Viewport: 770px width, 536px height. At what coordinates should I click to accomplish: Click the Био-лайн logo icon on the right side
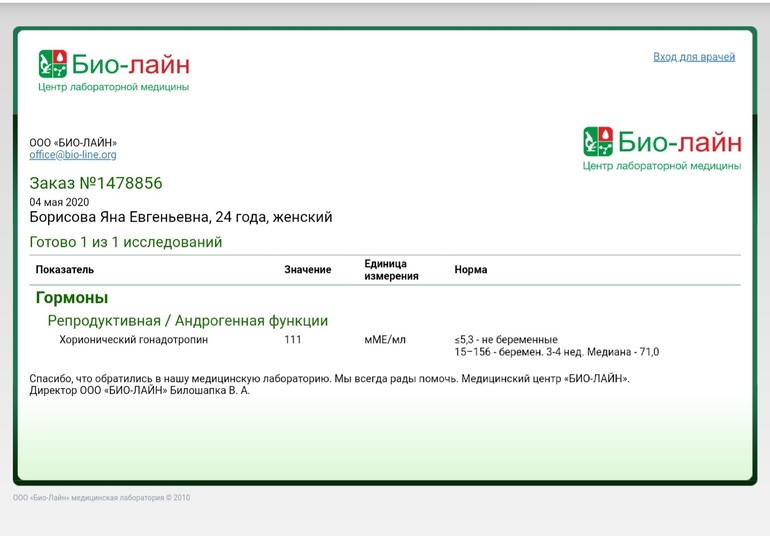(597, 142)
